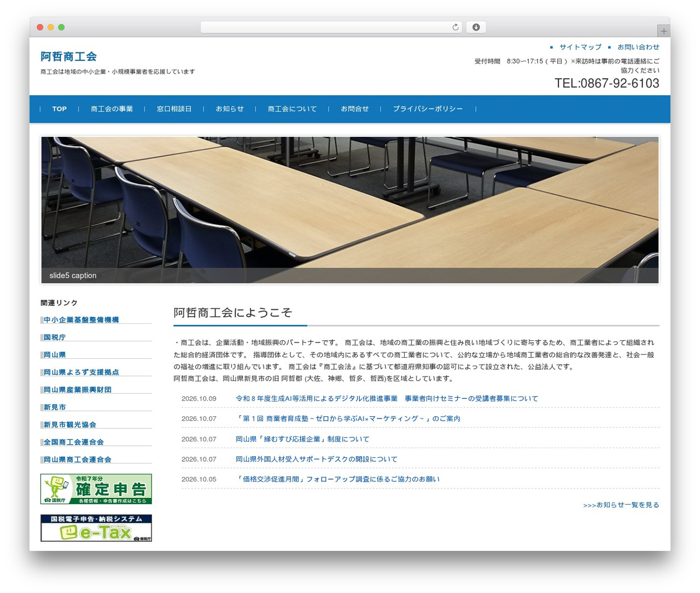This screenshot has height=593, width=700.
Task: Click the slide5 caption text
Action: click(x=73, y=276)
